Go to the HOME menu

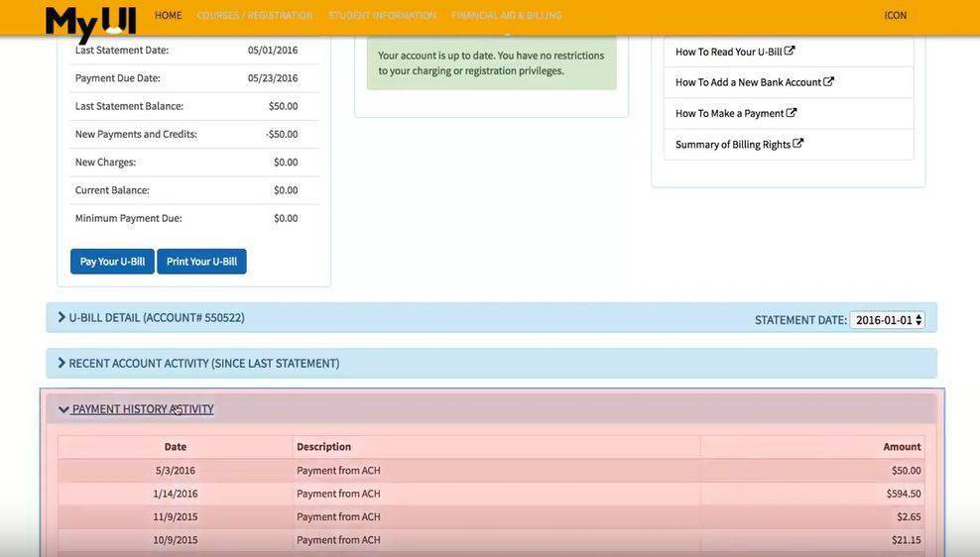click(168, 15)
